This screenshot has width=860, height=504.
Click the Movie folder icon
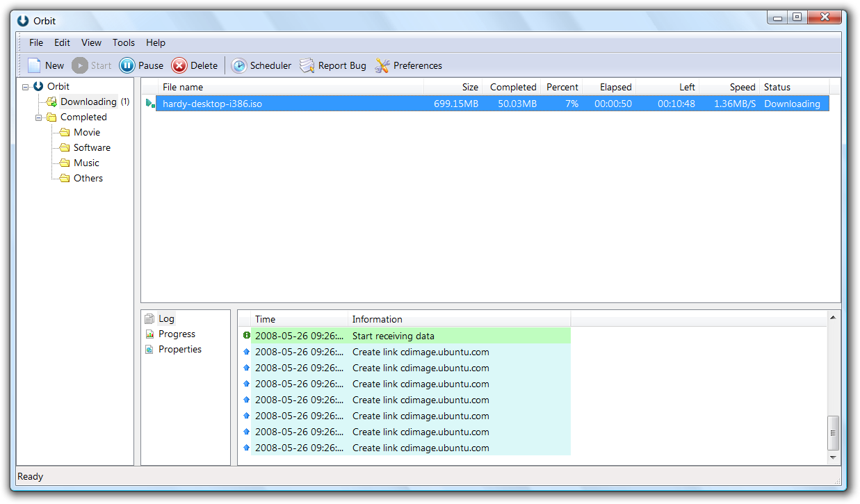pyautogui.click(x=65, y=132)
